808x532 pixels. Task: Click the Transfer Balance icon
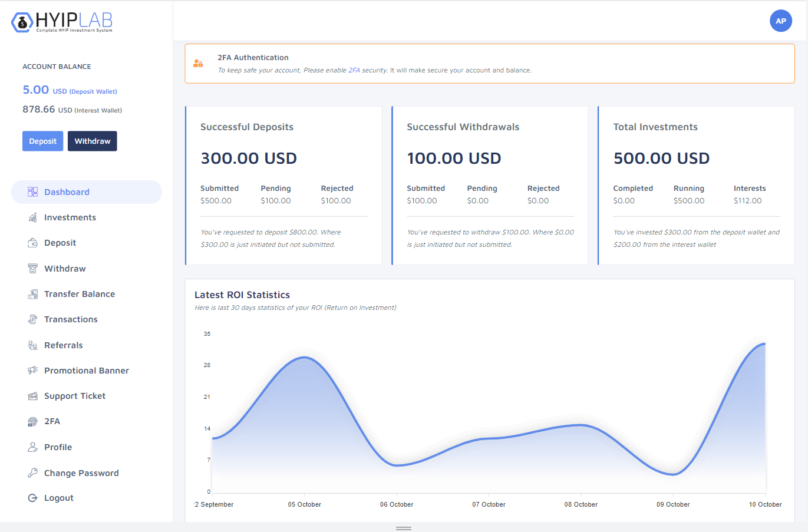[x=32, y=294]
